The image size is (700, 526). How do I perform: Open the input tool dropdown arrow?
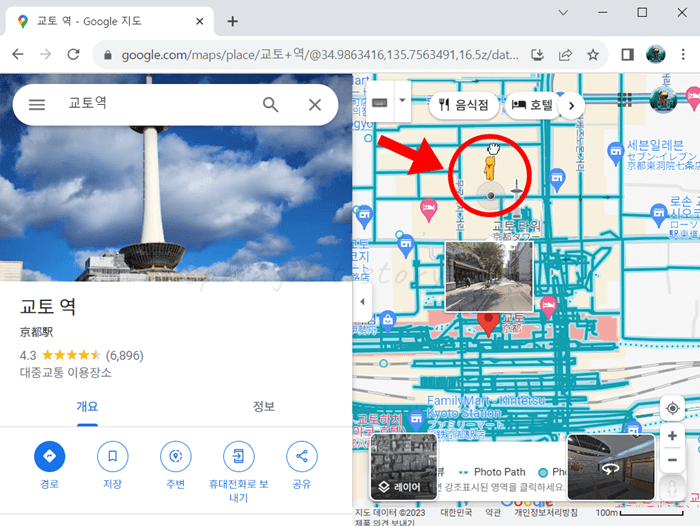[x=402, y=101]
